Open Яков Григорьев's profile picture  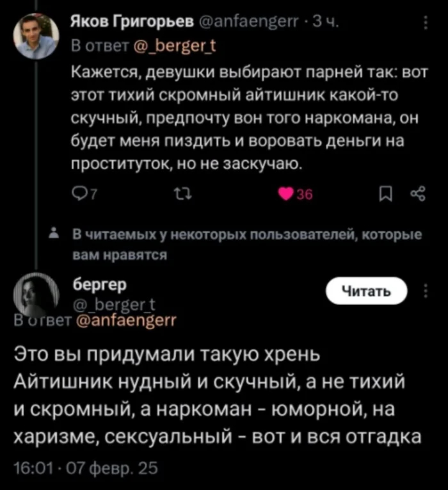[x=36, y=37]
